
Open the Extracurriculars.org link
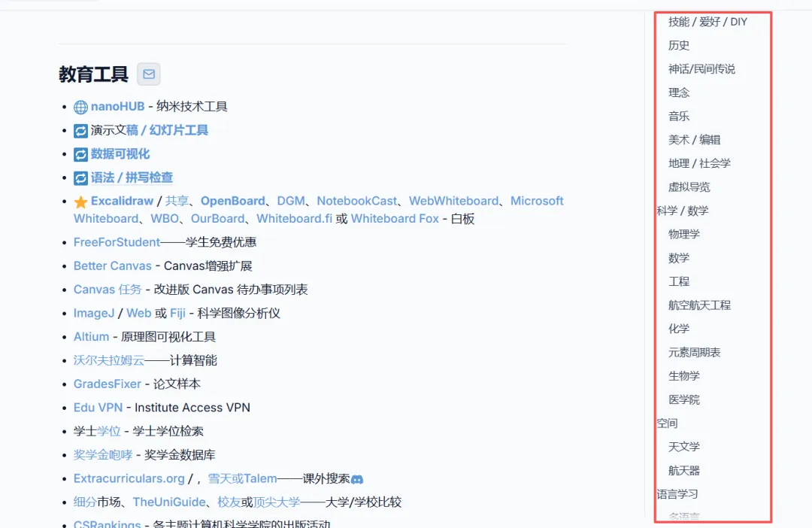[x=129, y=478]
